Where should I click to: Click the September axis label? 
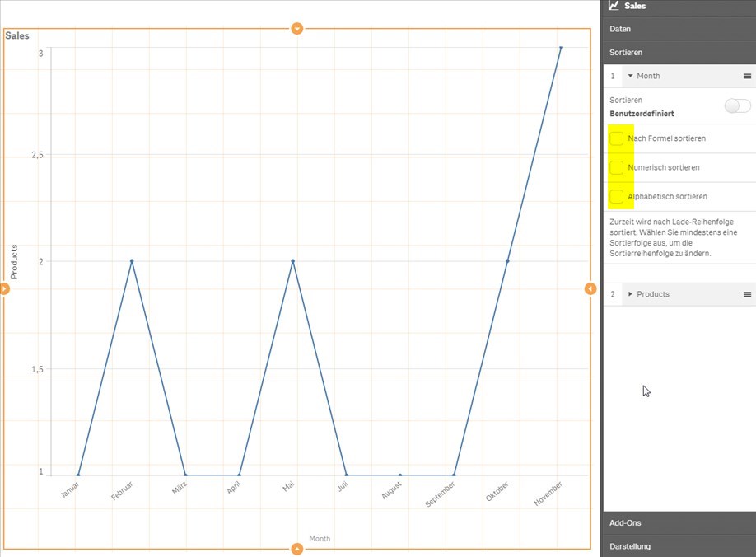[440, 494]
